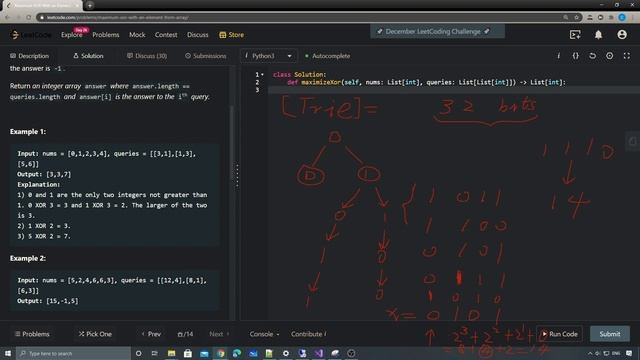Open the Python3 language dropdown
The height and width of the screenshot is (360, 640).
pyautogui.click(x=268, y=56)
